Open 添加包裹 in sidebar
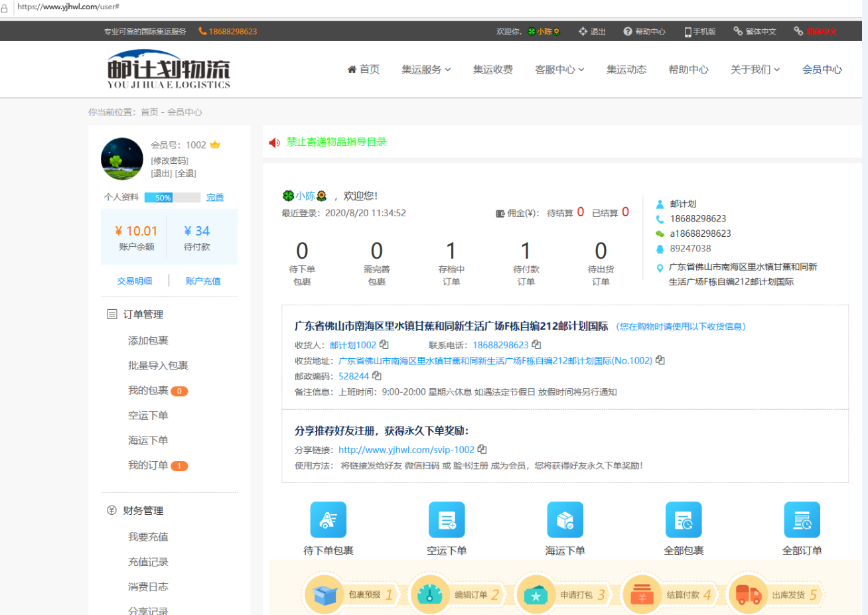868x615 pixels. pyautogui.click(x=148, y=340)
